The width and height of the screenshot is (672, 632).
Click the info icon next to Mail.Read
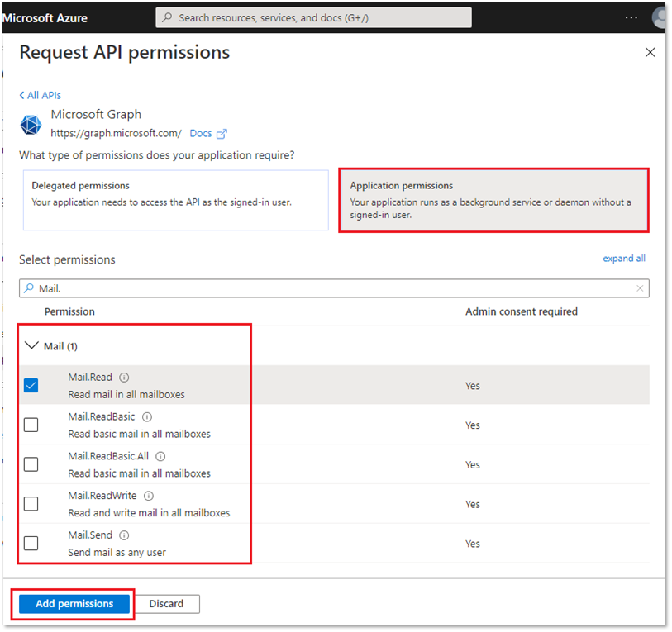124,378
